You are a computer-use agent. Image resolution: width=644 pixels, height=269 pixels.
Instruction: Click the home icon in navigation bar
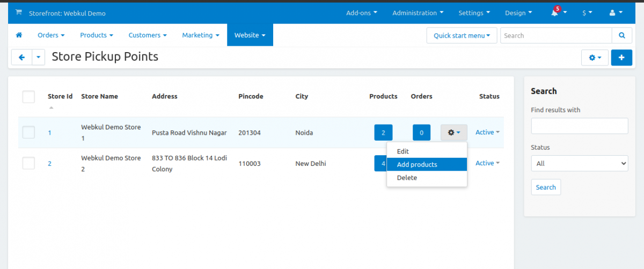[x=19, y=35]
